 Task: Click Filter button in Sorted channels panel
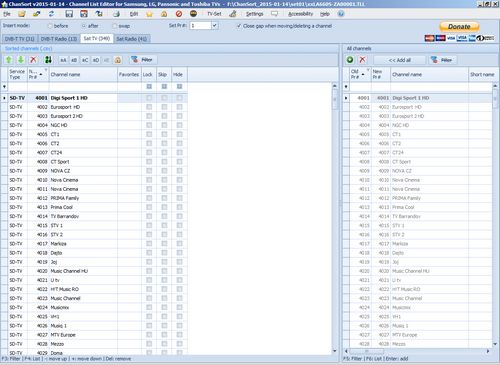[142, 60]
